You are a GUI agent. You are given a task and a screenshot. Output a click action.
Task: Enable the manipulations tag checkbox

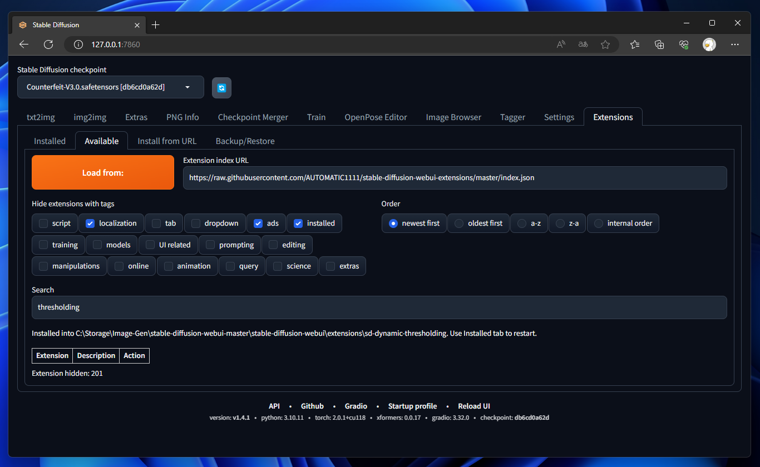pyautogui.click(x=43, y=266)
